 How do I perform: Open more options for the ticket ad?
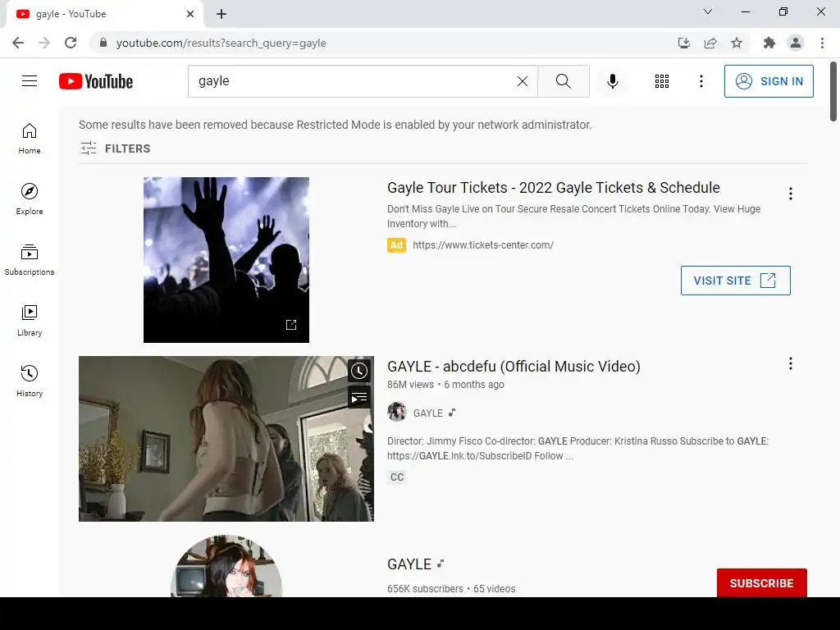790,194
